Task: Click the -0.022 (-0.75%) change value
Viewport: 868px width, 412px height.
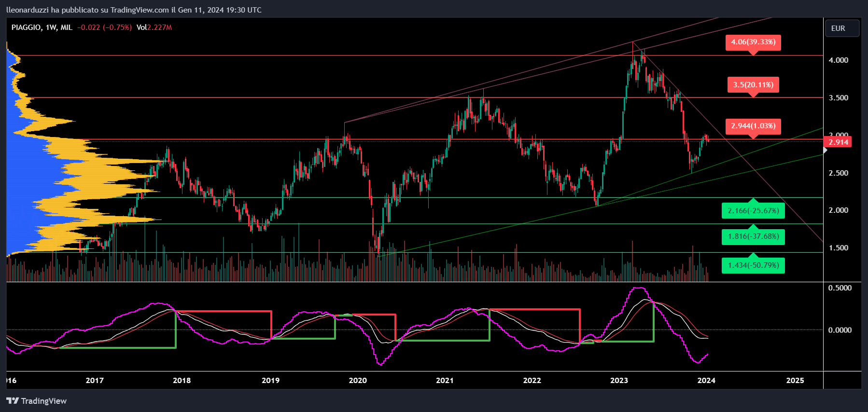Action: (x=104, y=27)
